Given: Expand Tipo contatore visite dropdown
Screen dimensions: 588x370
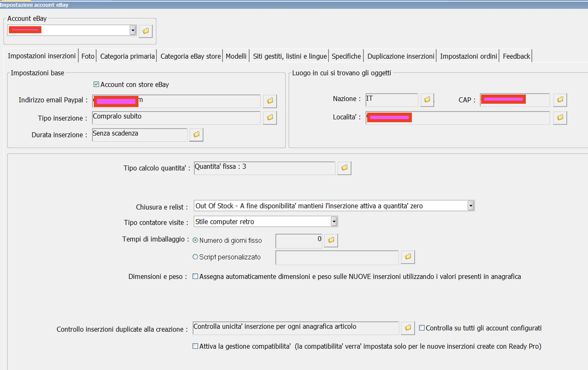Looking at the screenshot, I should 334,222.
